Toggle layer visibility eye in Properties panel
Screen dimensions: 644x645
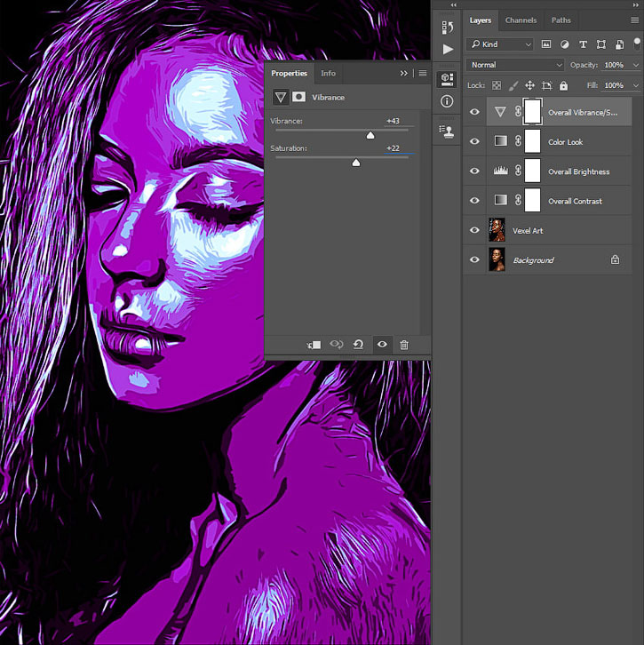382,344
